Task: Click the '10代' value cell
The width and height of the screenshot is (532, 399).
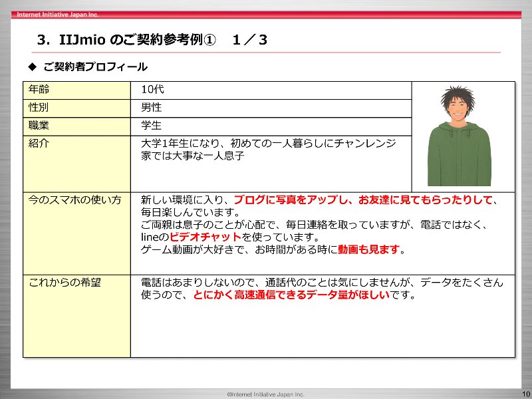Action: [x=271, y=90]
